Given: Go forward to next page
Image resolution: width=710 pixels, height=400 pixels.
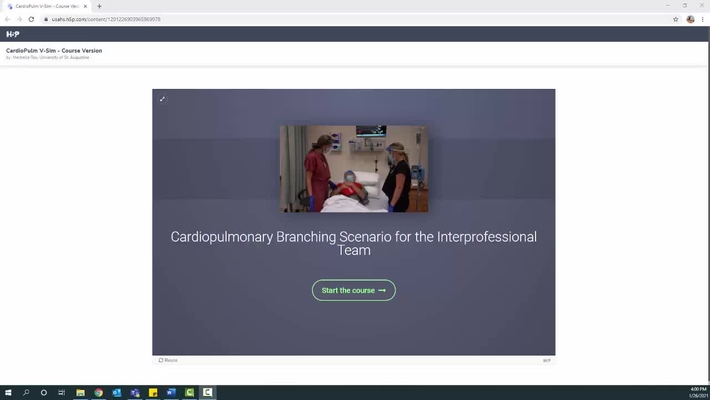Looking at the screenshot, I should [19, 19].
